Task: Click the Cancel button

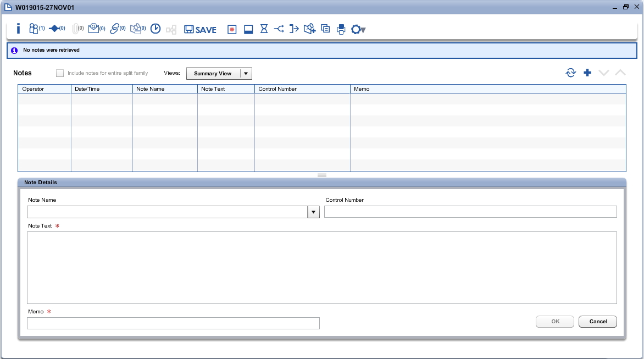Action: coord(598,322)
